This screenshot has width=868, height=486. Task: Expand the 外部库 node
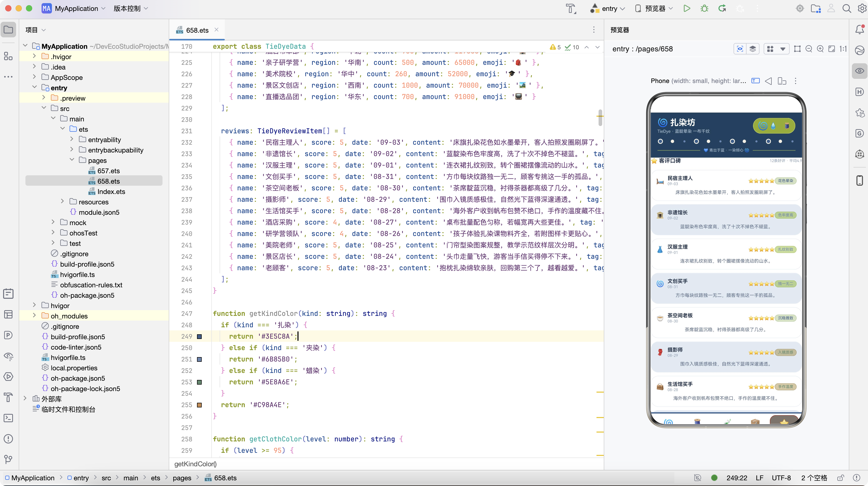25,399
